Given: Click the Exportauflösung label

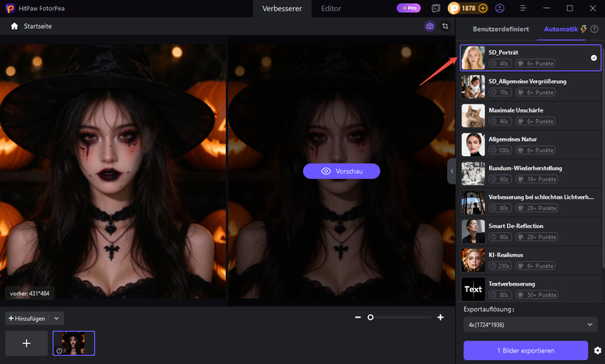Looking at the screenshot, I should click(x=489, y=309).
